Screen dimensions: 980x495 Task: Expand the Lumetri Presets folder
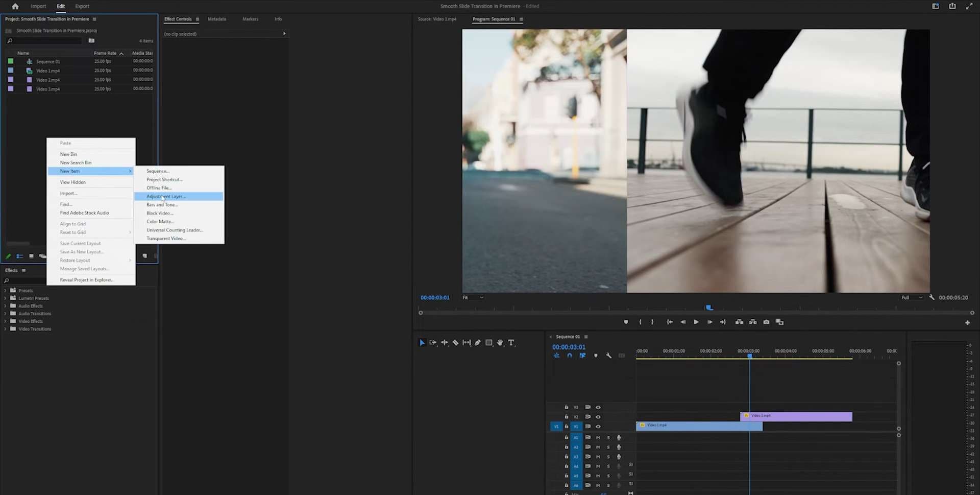point(6,298)
